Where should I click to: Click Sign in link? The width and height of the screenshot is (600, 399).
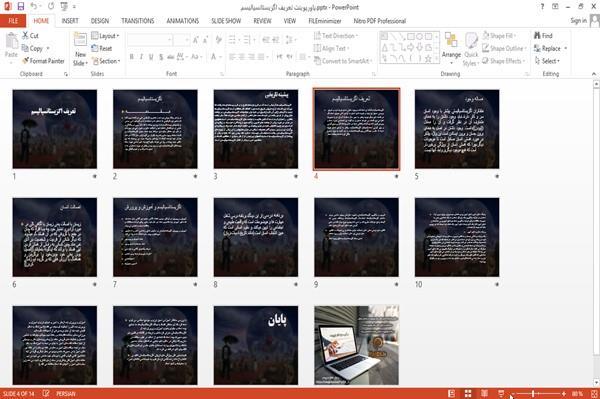pos(578,21)
